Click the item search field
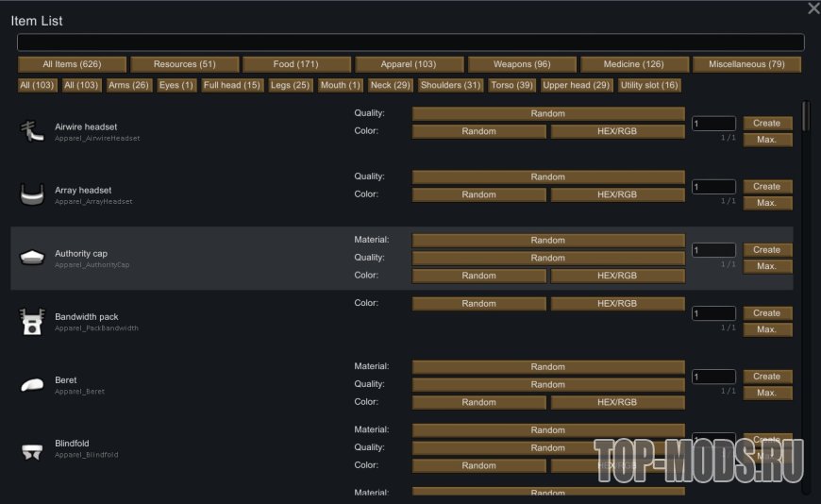Viewport: 821px width, 504px height. [x=410, y=42]
